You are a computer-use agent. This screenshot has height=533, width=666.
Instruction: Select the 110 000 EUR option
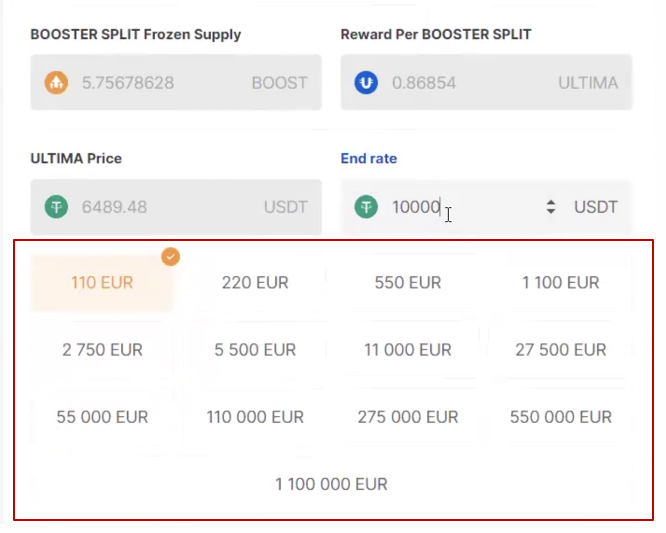pos(255,417)
